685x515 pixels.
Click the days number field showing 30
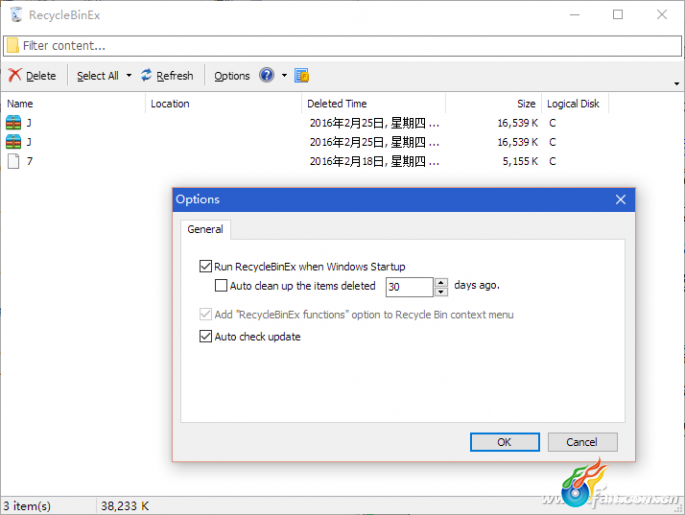click(409, 287)
